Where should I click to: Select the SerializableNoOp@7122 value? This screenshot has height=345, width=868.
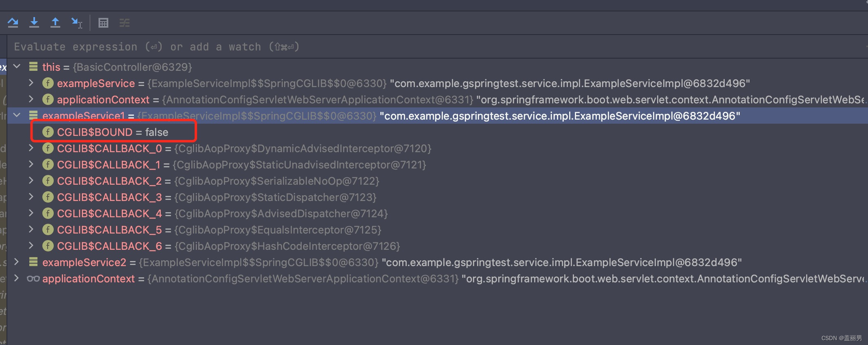tap(277, 181)
